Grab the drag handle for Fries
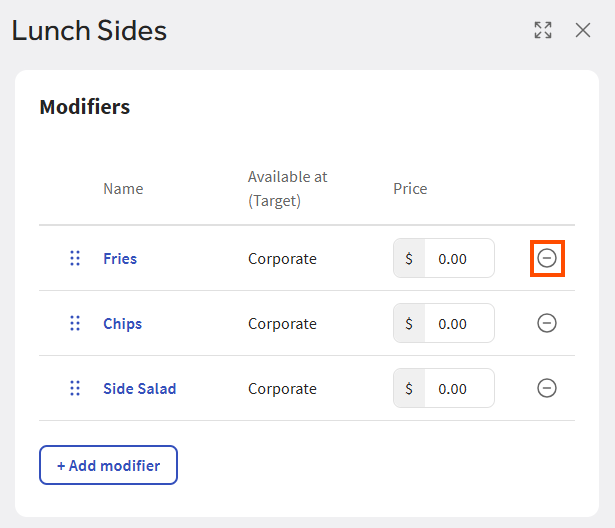 pyautogui.click(x=75, y=258)
